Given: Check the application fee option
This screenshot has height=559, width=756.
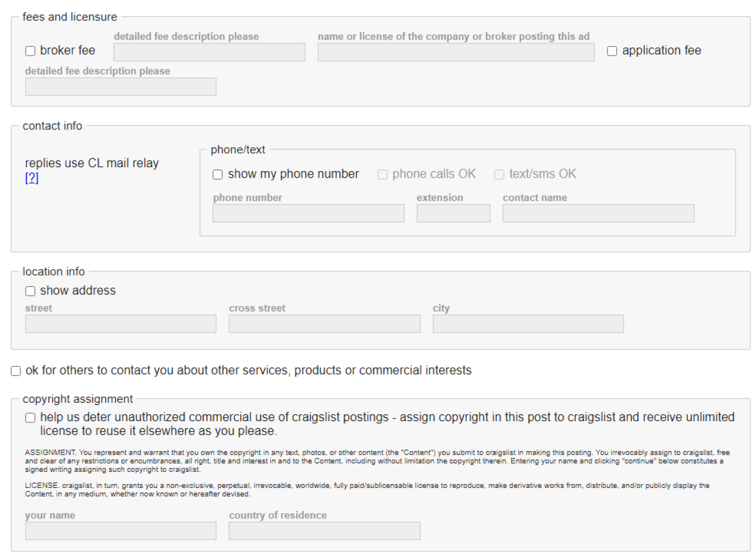Looking at the screenshot, I should coord(612,51).
